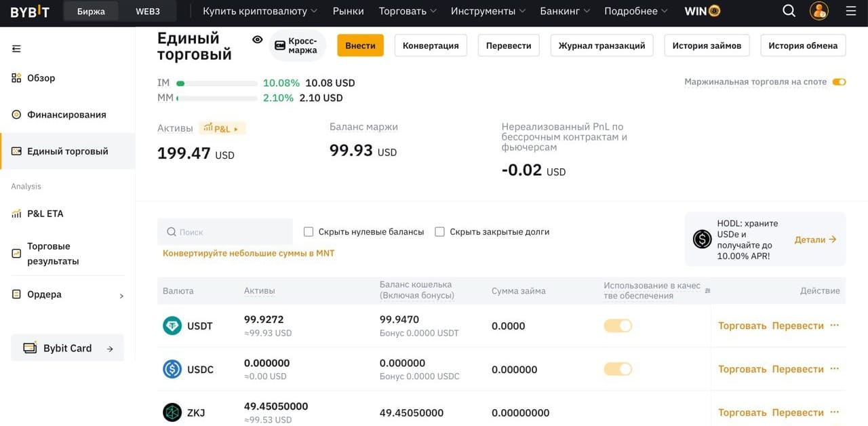This screenshot has width=868, height=426.
Task: Click the search magnifier icon in header
Action: point(789,11)
